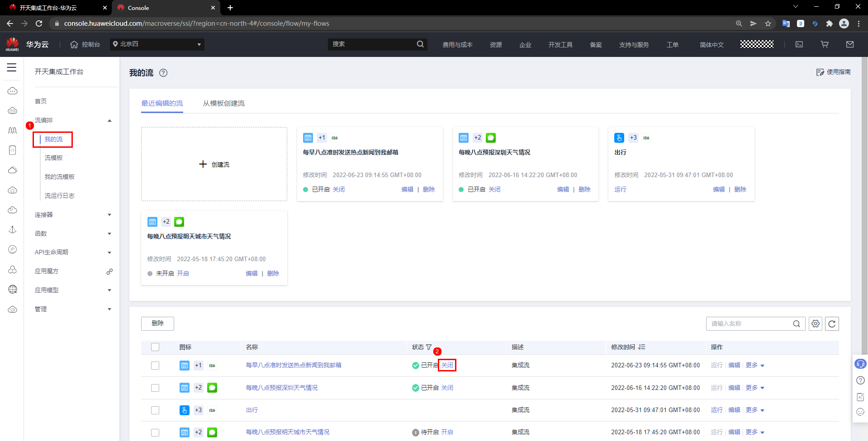Open 更多 dropdown for 每早八点 row
The height and width of the screenshot is (441, 868).
point(755,365)
